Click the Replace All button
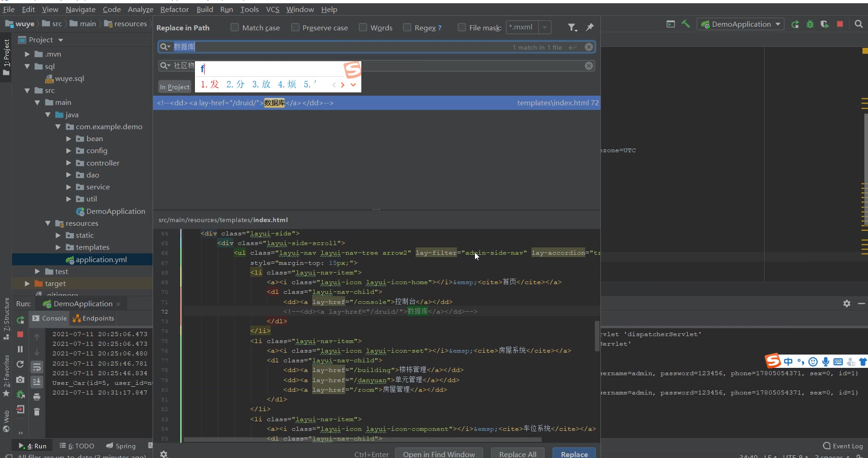Image resolution: width=868 pixels, height=458 pixels. tap(517, 453)
